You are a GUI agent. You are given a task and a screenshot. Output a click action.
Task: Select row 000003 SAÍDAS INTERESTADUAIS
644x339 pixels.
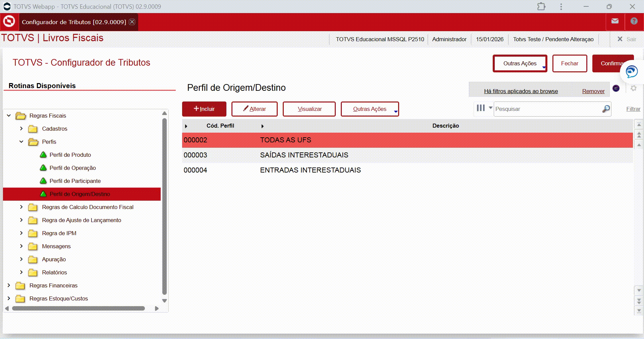click(x=407, y=155)
